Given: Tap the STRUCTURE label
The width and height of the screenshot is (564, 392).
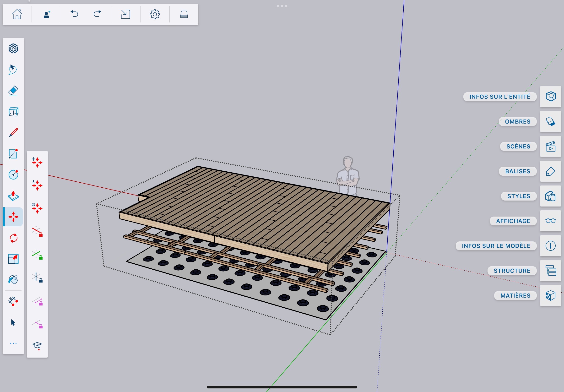Looking at the screenshot, I should point(512,271).
